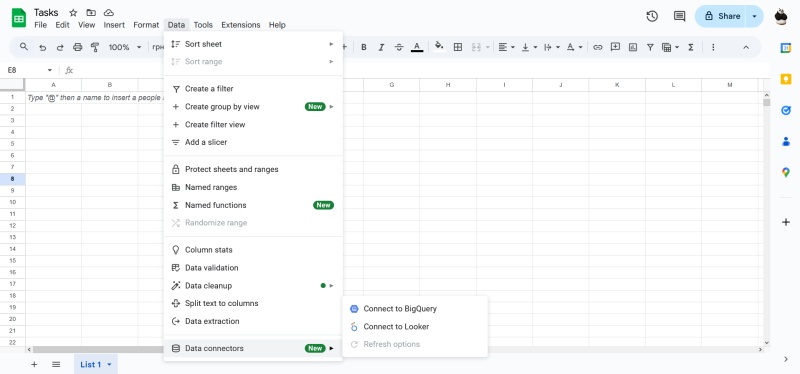The height and width of the screenshot is (374, 800).
Task: Choose Data validation option
Action: (253, 268)
